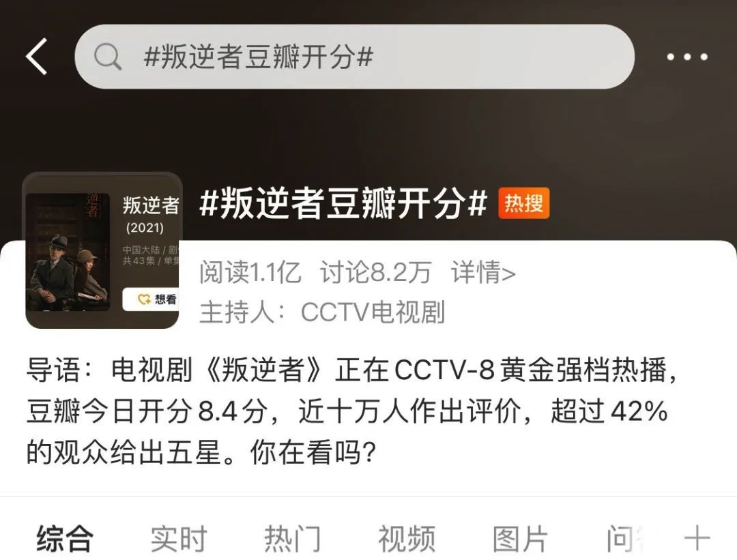The width and height of the screenshot is (737, 560).
Task: Open the three-dot more options menu
Action: pyautogui.click(x=687, y=57)
